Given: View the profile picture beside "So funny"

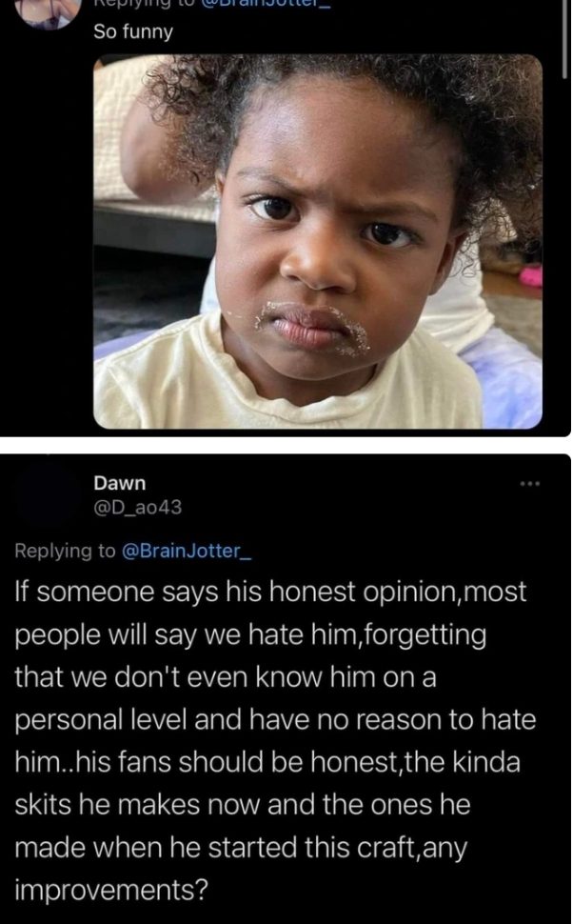Looking at the screenshot, I should point(48,12).
